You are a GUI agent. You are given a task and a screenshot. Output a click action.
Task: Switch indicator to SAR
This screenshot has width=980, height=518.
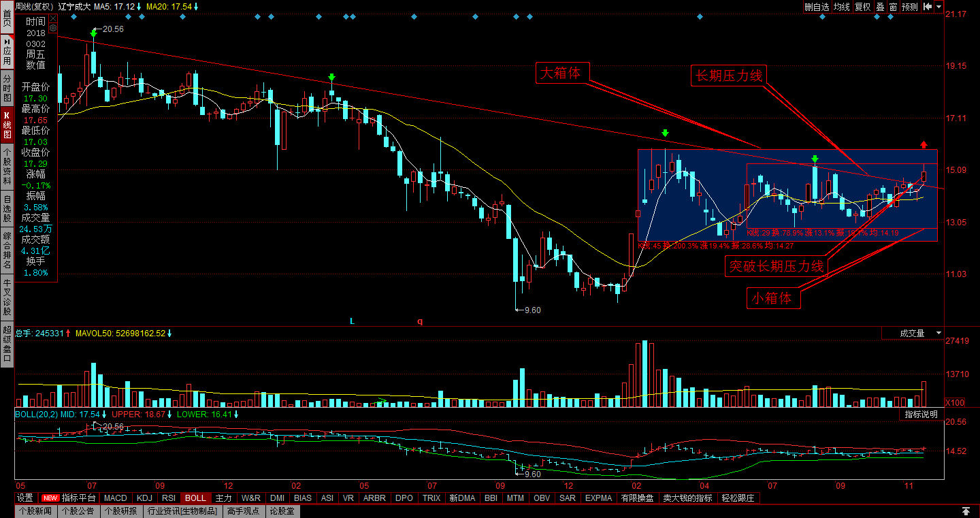[568, 498]
